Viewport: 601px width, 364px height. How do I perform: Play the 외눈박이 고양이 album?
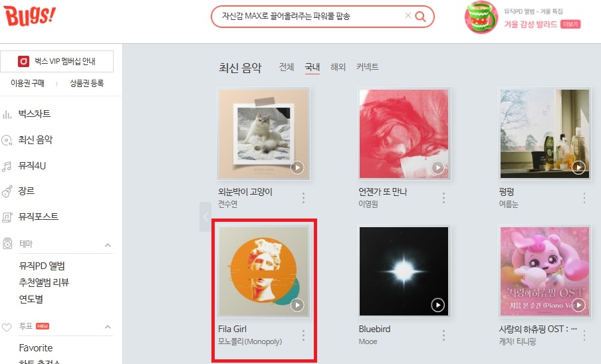[x=297, y=167]
